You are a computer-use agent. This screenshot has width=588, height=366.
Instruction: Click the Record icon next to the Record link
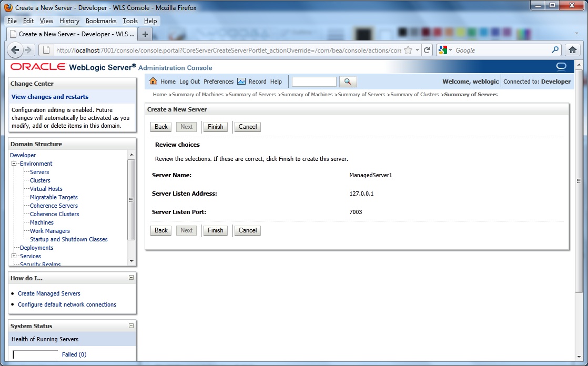[x=241, y=82]
